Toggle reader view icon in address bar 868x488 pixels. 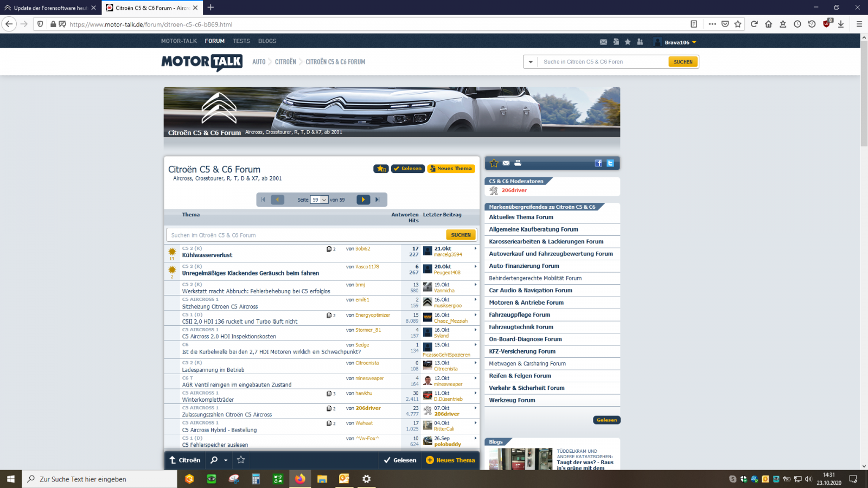(694, 24)
